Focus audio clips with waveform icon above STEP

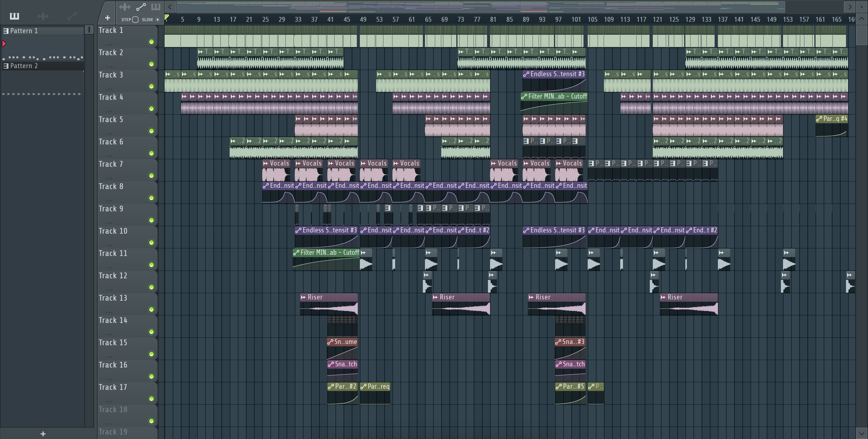[x=124, y=7]
